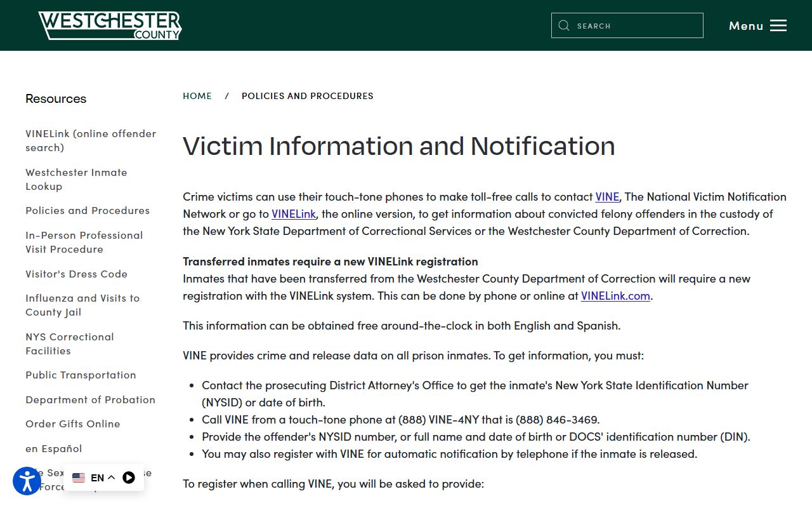Screen dimensions: 812x508
Task: Open In-Person Professional Visit Procedure
Action: point(84,242)
